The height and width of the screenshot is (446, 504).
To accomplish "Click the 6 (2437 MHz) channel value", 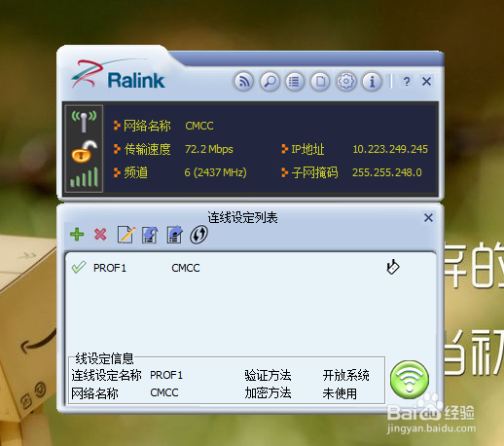I will (x=215, y=172).
